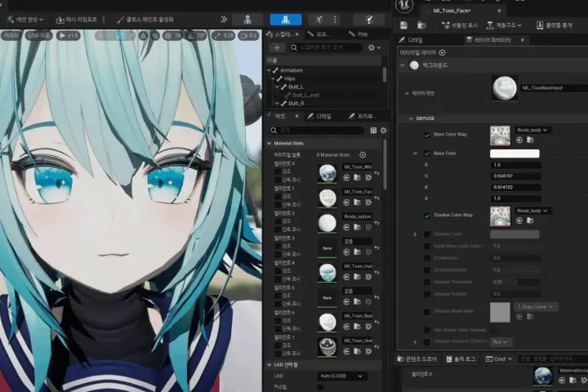This screenshot has height=392, width=588.
Task: Open details panel settings gear icon
Action: 383,130
